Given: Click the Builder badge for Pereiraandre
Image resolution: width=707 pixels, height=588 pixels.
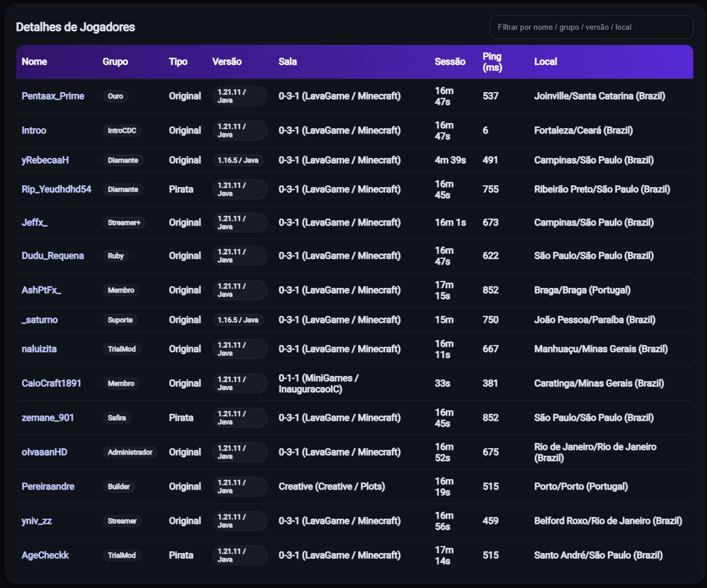Looking at the screenshot, I should [x=119, y=487].
